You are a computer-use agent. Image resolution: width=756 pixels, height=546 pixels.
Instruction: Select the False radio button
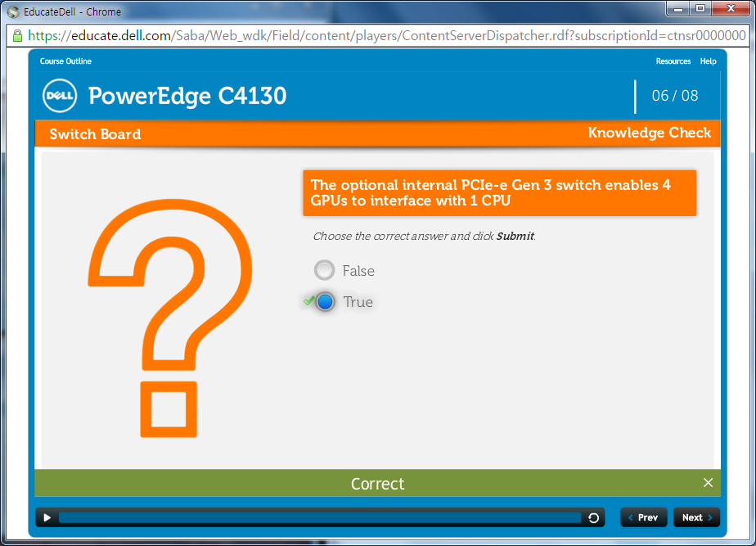click(325, 270)
